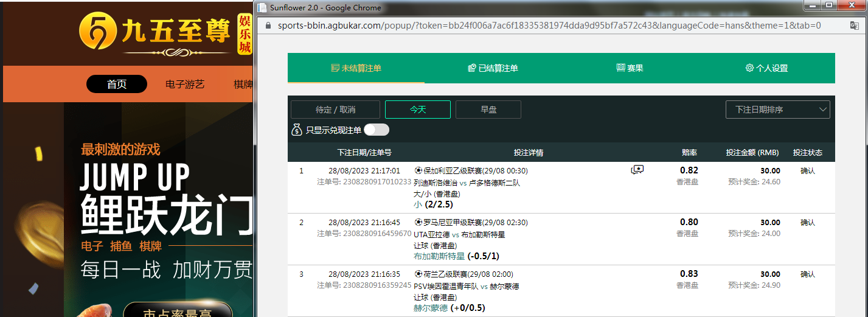Viewport: 868px width, 317px height.
Task: Click the 鲤跃龙门 banner in the left window
Action: pyautogui.click(x=167, y=214)
